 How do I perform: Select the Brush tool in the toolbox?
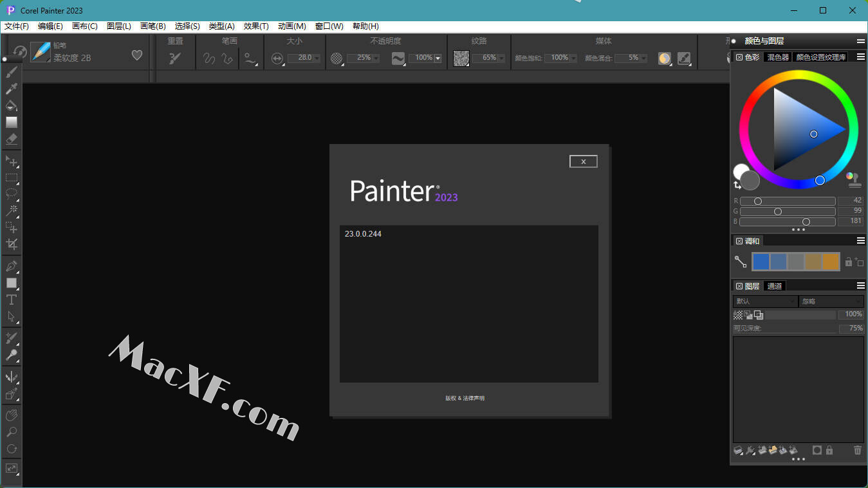(x=12, y=72)
